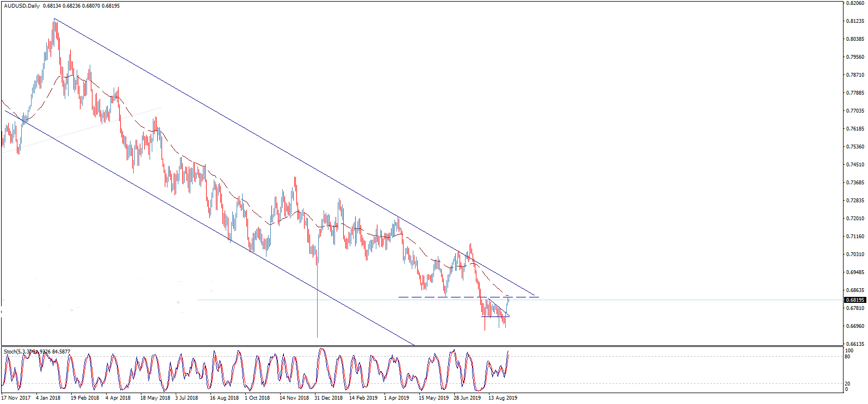Viewport: 868px width, 404px height.
Task: Click the 0.73685 price axis label
Action: (855, 183)
